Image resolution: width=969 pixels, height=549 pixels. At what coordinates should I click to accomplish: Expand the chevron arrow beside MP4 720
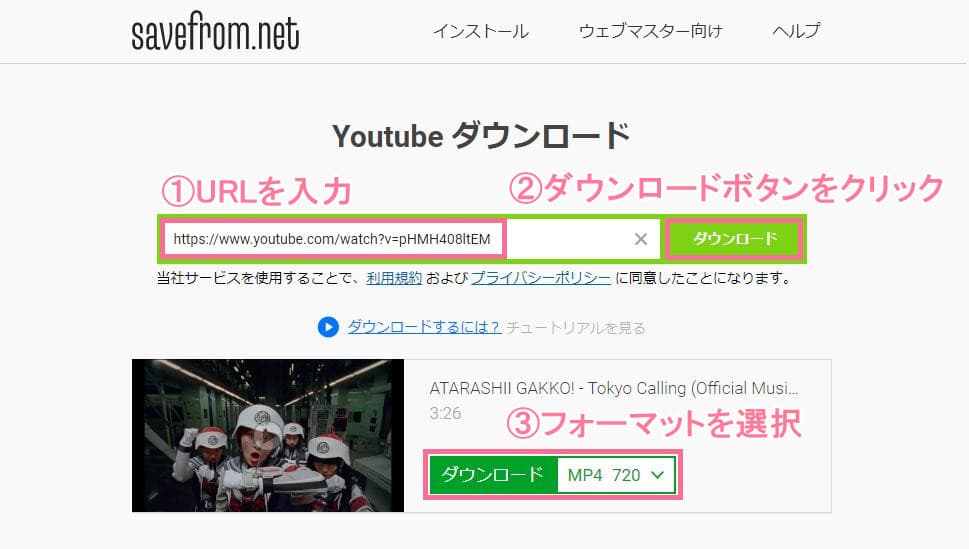pyautogui.click(x=658, y=475)
